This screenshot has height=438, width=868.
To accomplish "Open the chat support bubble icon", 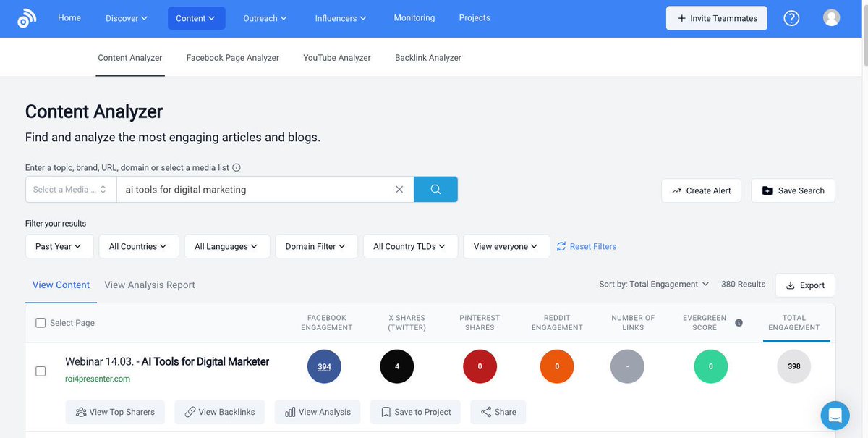I will pyautogui.click(x=835, y=416).
